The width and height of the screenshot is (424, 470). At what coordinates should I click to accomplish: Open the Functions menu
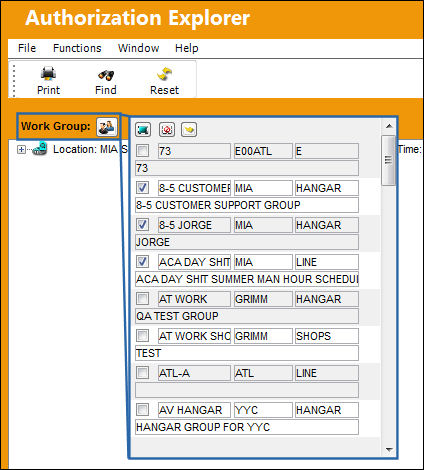pyautogui.click(x=77, y=48)
